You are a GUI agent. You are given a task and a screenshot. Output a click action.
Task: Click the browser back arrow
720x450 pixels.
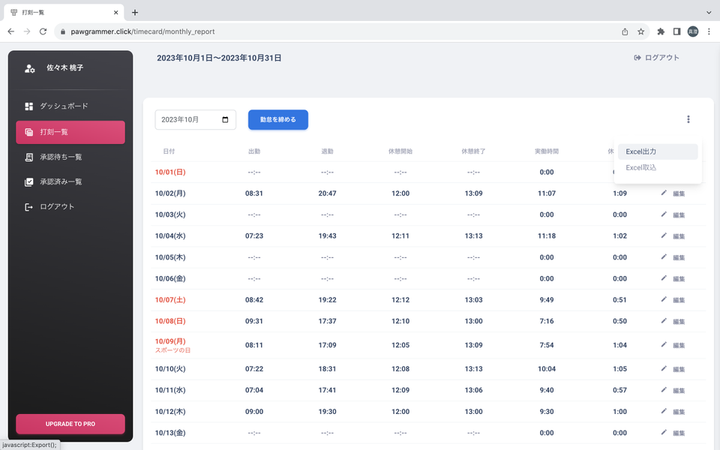pos(11,32)
